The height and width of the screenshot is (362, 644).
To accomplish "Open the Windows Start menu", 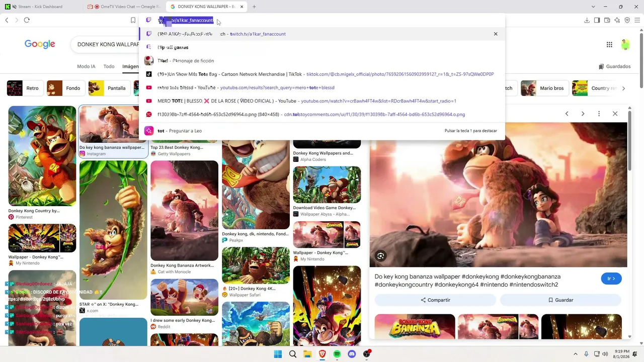I will [278, 354].
